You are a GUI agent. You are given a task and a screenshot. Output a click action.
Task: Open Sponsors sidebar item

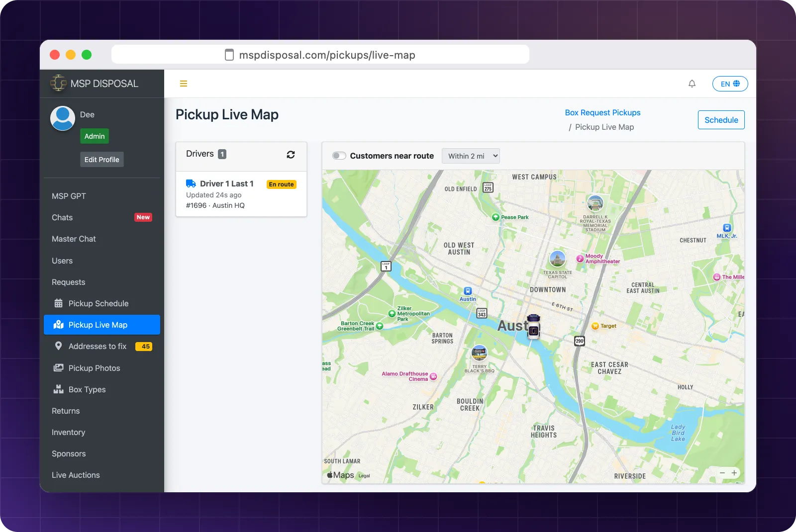[102, 453]
